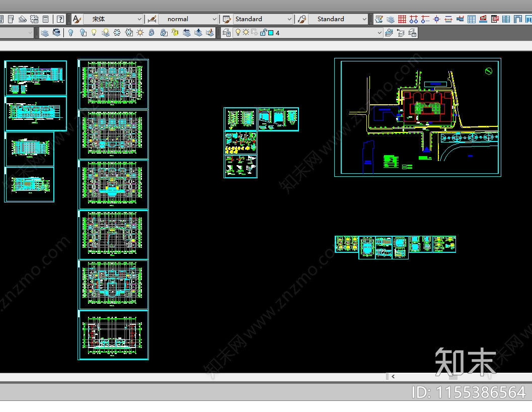
Task: Click the make object's layer current icon
Action: coord(389,33)
